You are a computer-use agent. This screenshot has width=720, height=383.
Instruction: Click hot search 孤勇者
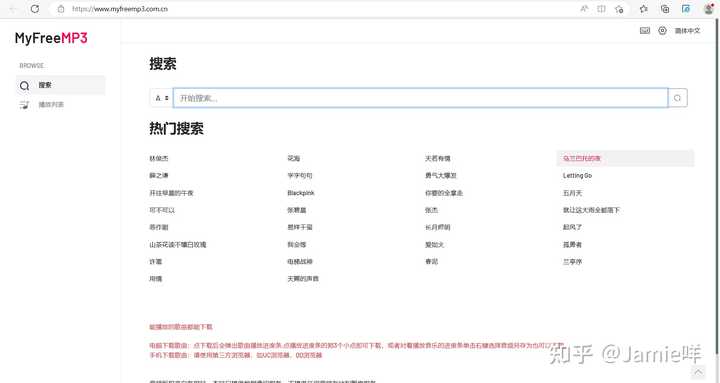tap(573, 244)
